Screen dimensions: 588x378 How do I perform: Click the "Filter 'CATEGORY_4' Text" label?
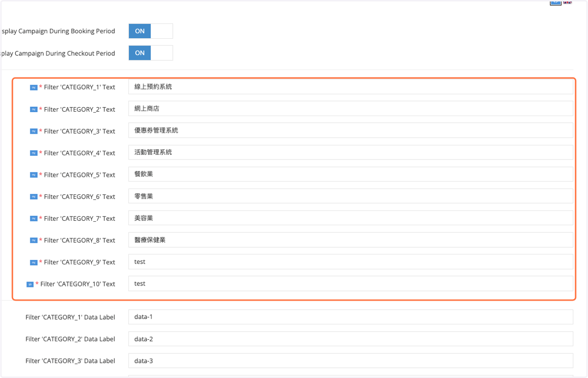tap(79, 153)
